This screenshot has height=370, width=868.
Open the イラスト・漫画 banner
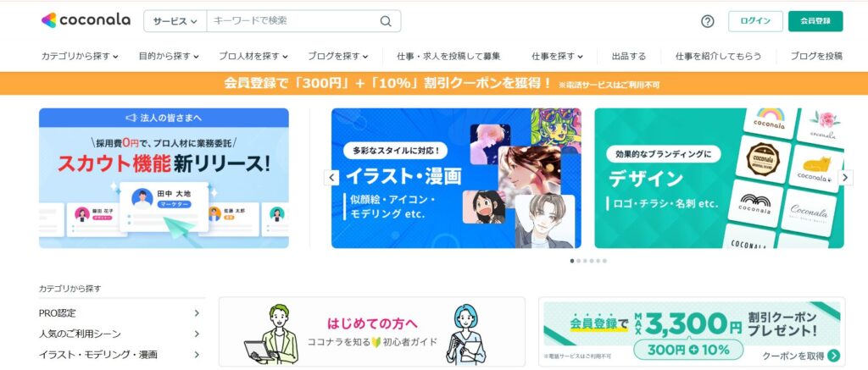point(456,178)
